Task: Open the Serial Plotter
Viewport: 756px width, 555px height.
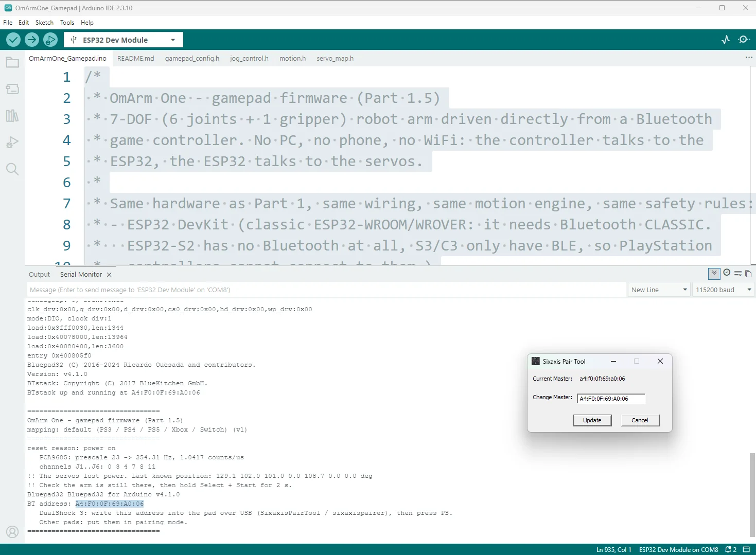Action: point(726,40)
